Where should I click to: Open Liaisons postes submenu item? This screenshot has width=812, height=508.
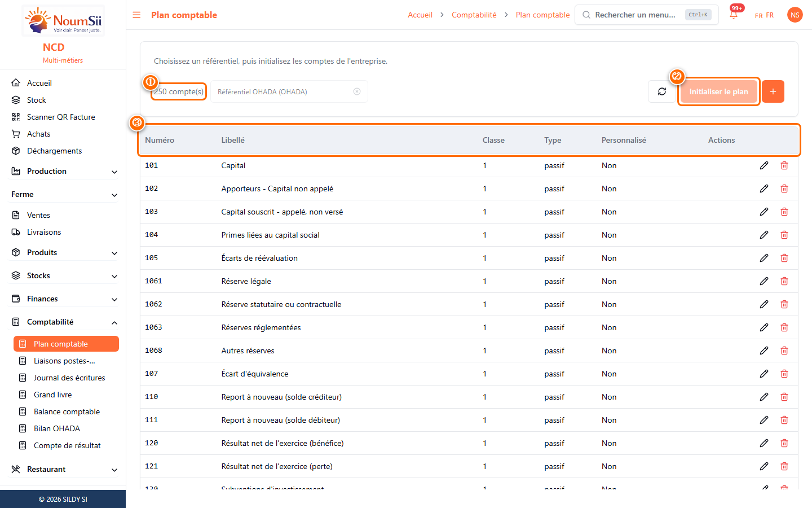tap(66, 361)
